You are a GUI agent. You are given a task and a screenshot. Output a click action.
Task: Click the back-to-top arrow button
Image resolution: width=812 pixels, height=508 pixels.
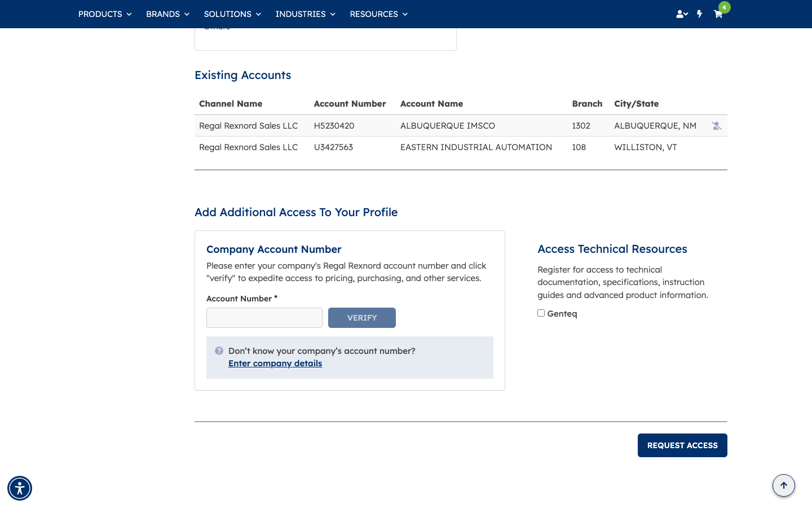[x=784, y=485]
